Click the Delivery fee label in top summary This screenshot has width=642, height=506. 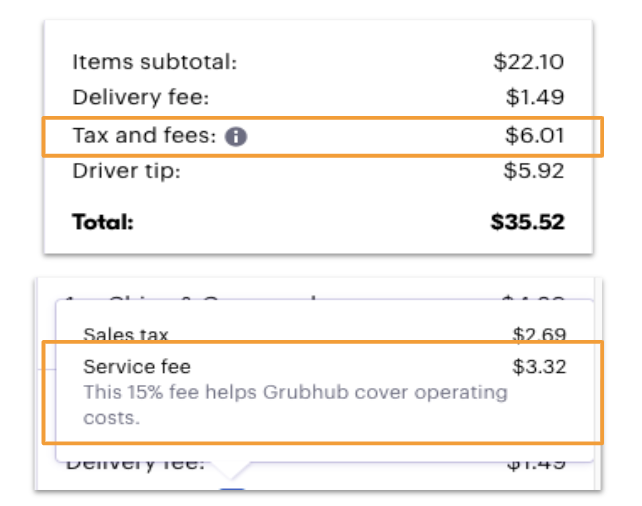140,98
